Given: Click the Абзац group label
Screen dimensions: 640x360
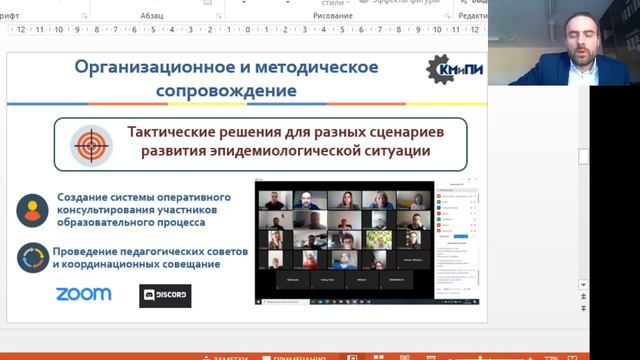Looking at the screenshot, I should 151,16.
